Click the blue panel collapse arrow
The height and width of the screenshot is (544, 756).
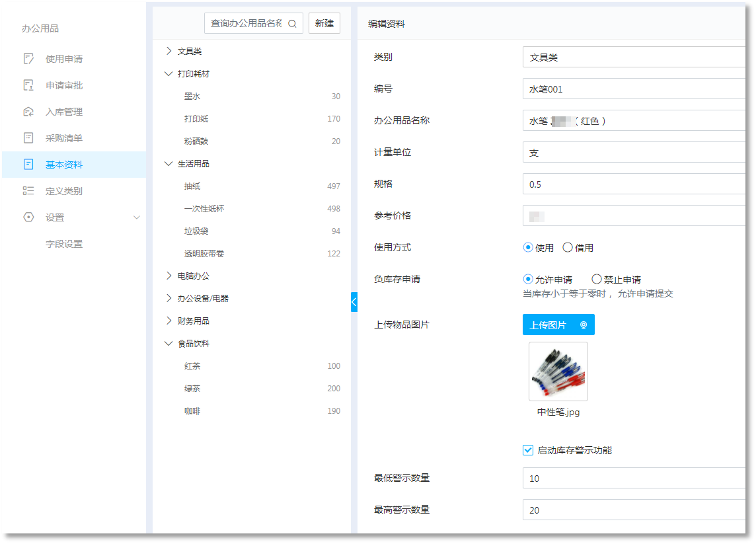354,302
